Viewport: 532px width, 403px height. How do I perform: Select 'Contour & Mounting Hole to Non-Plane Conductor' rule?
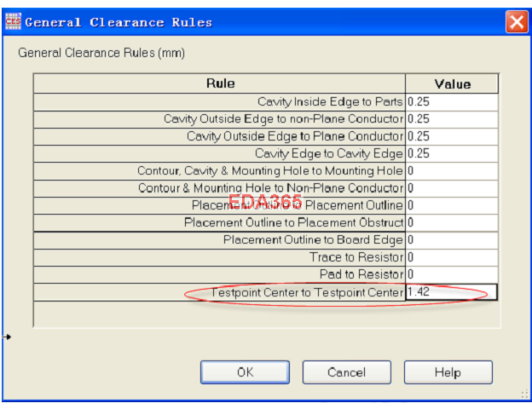(x=219, y=188)
